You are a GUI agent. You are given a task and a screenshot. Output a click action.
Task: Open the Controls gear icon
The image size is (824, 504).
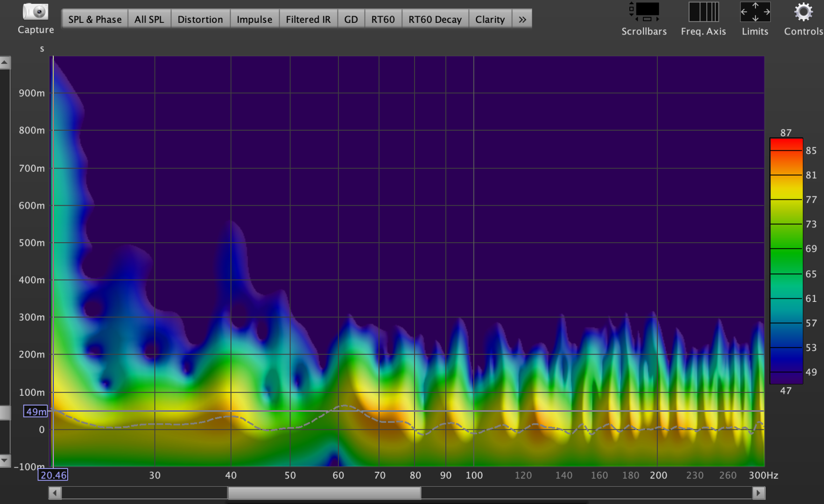tap(803, 12)
